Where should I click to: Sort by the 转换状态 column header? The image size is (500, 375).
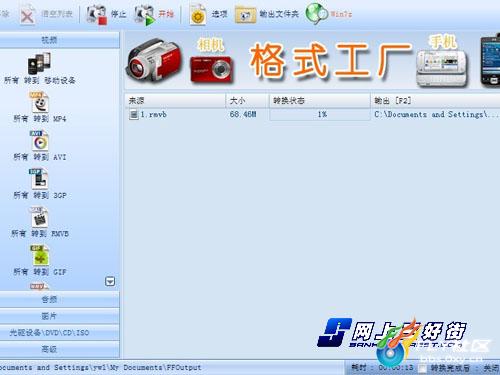(320, 101)
